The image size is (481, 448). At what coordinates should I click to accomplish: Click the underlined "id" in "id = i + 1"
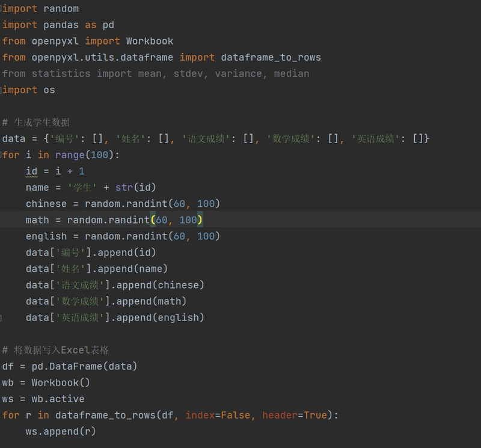[x=32, y=171]
